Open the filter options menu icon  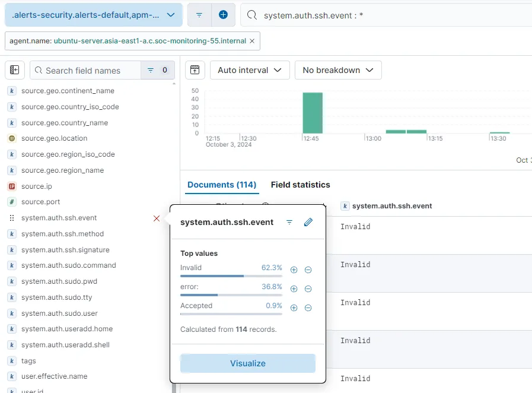[199, 15]
